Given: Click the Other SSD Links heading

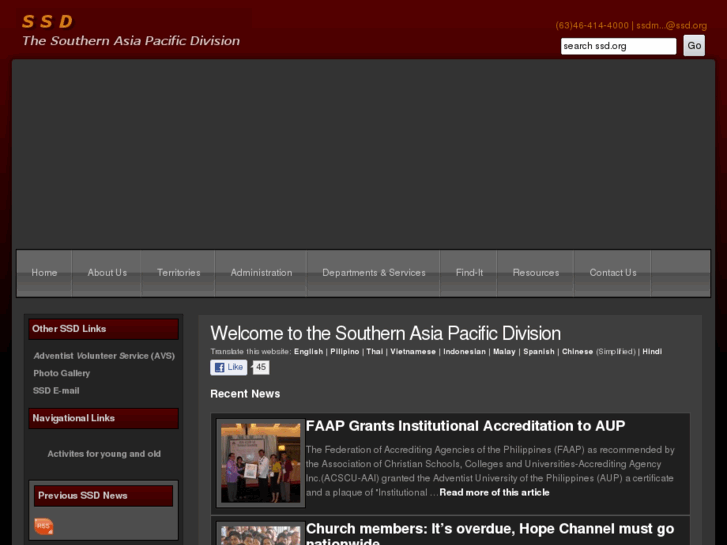Looking at the screenshot, I should (x=103, y=329).
